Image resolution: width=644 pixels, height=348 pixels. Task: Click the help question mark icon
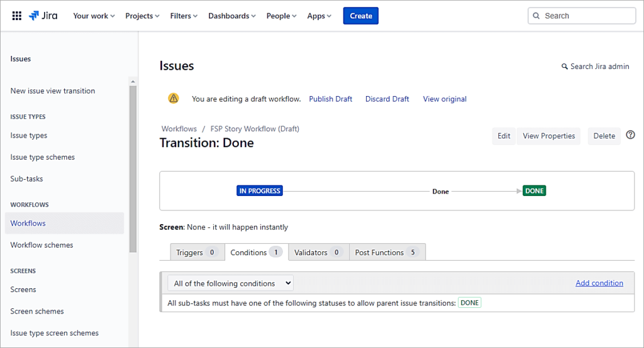tap(630, 135)
